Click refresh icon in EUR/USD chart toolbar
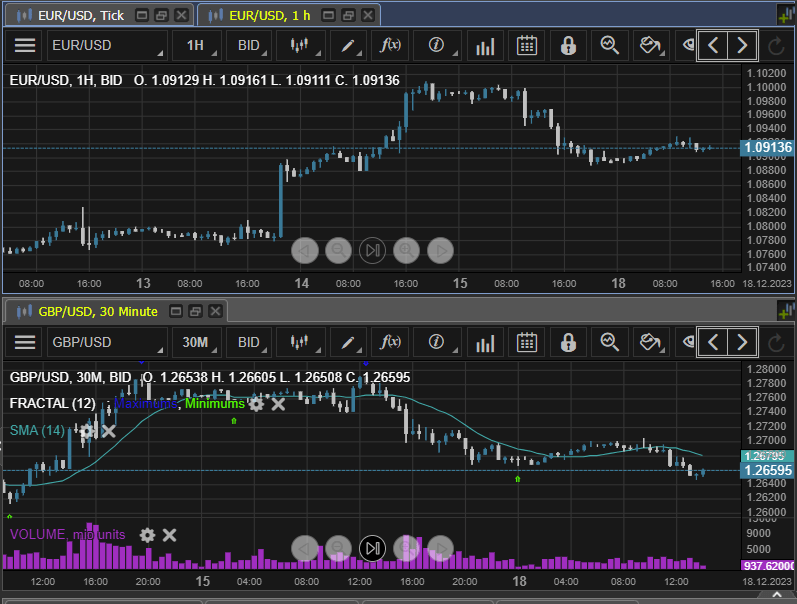The width and height of the screenshot is (797, 604). (776, 46)
